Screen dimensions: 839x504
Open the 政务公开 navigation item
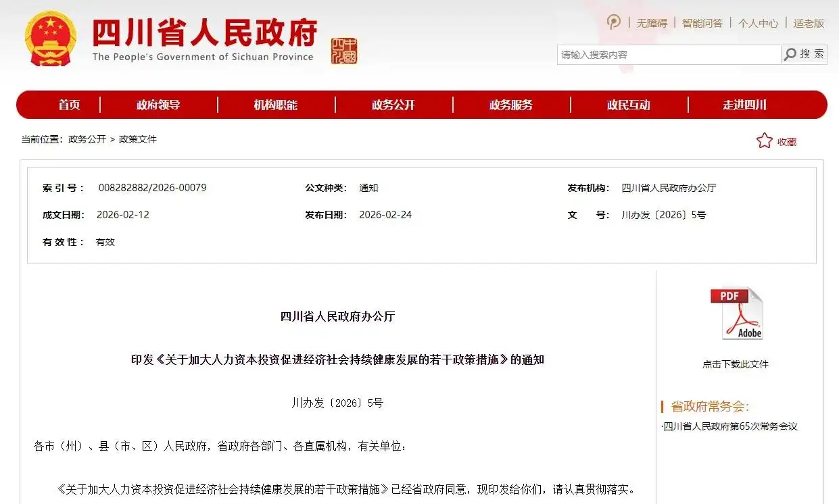coord(393,105)
